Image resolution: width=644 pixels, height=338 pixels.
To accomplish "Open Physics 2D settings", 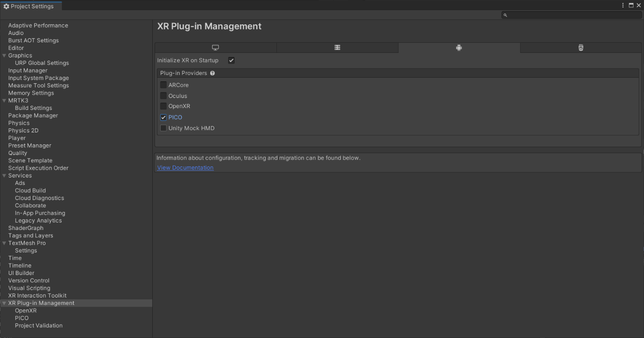I will coord(23,131).
